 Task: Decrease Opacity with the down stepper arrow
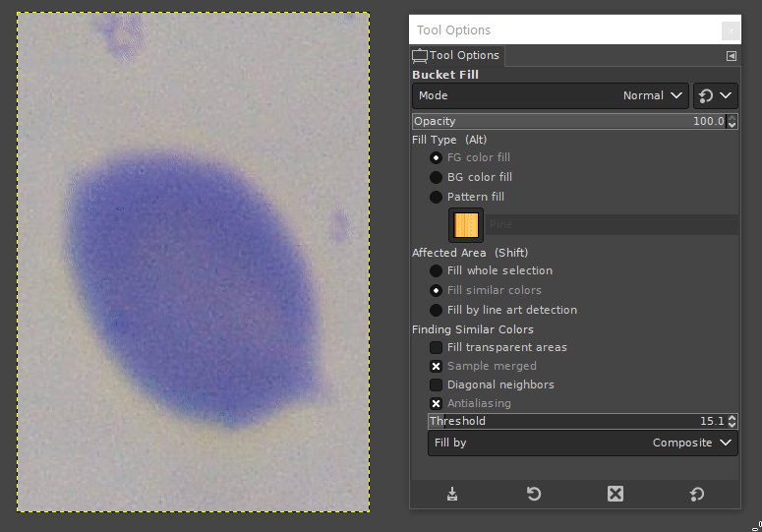pos(732,125)
